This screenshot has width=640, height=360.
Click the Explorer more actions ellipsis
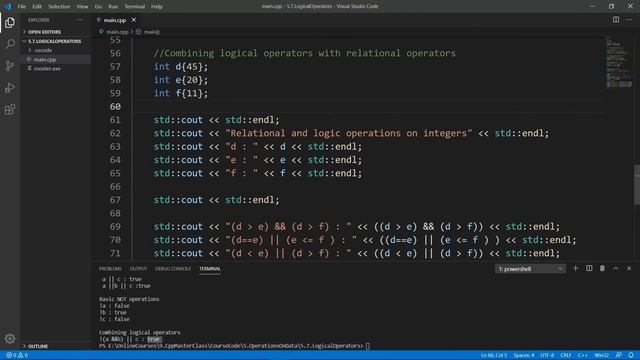pos(80,20)
